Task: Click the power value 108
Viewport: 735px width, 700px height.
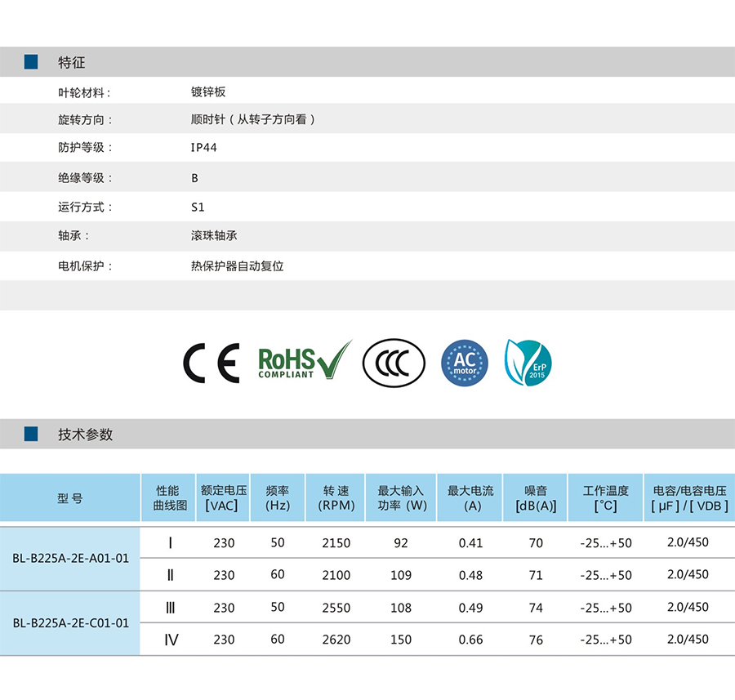Action: (x=401, y=608)
